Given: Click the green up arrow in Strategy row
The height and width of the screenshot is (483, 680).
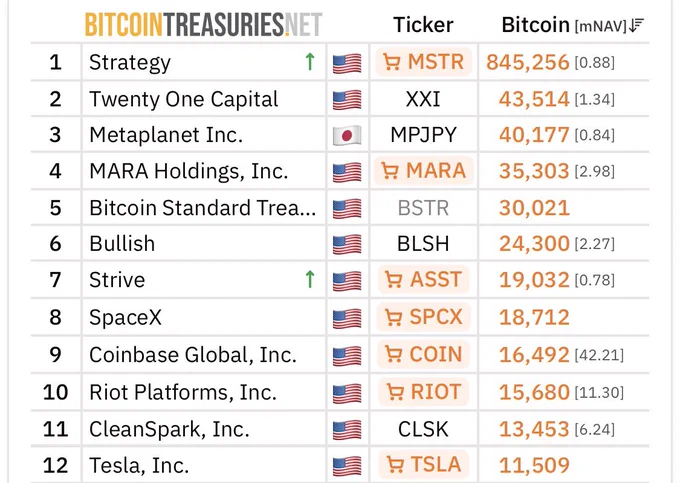Looking at the screenshot, I should point(310,62).
